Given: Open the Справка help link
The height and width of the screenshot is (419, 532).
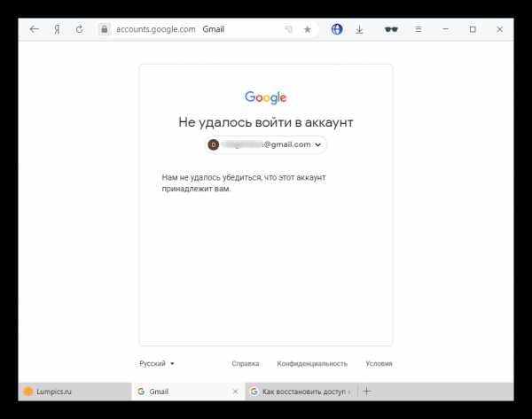Looking at the screenshot, I should pyautogui.click(x=246, y=363).
